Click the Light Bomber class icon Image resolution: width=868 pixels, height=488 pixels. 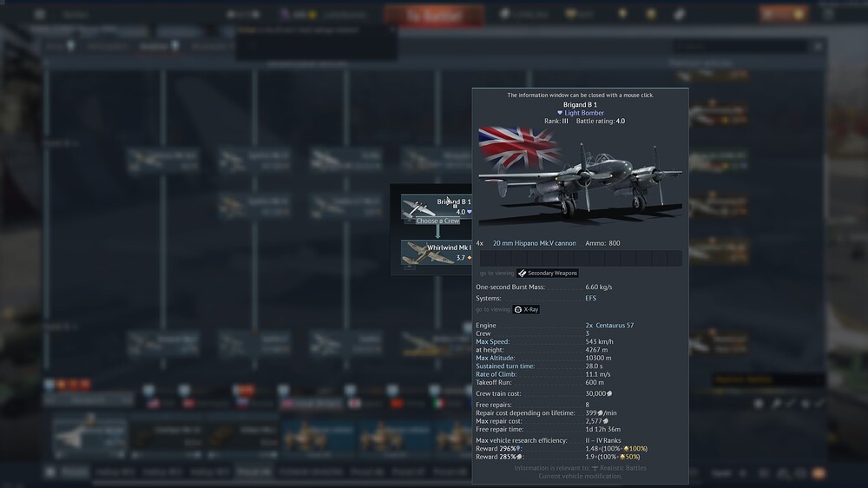click(560, 113)
